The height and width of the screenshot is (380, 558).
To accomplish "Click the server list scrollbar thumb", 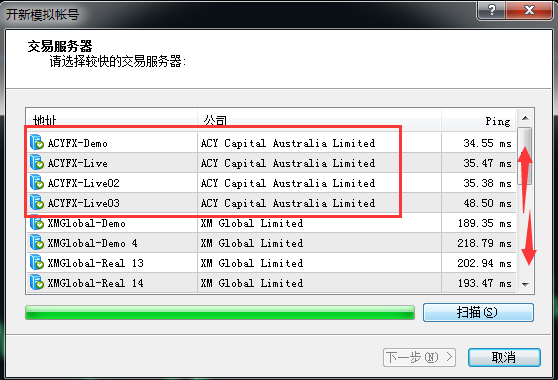I will coord(525,156).
